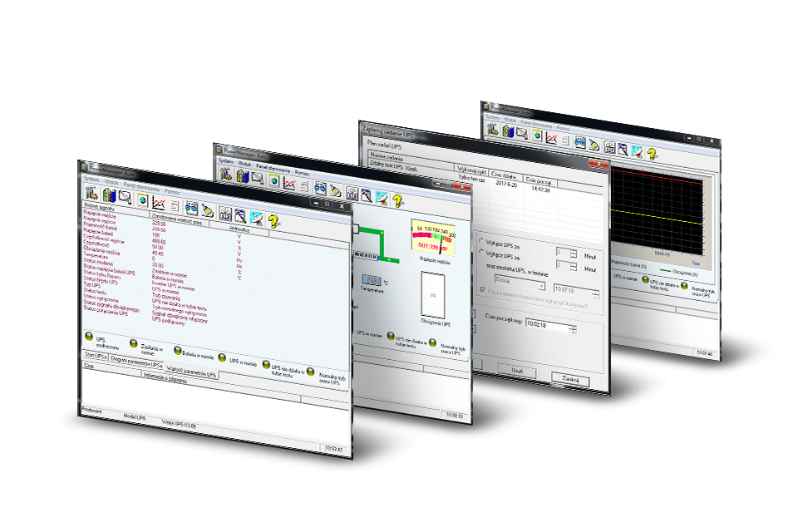Click spinner on "Czas początkowy" time field
Screen dimensions: 798x532
(x=572, y=329)
